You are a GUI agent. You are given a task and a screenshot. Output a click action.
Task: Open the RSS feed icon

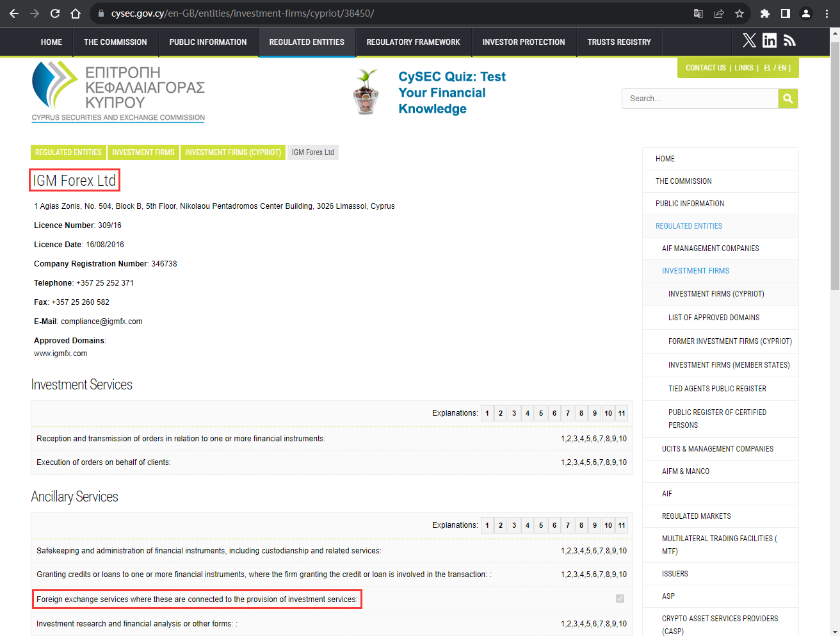tap(789, 41)
